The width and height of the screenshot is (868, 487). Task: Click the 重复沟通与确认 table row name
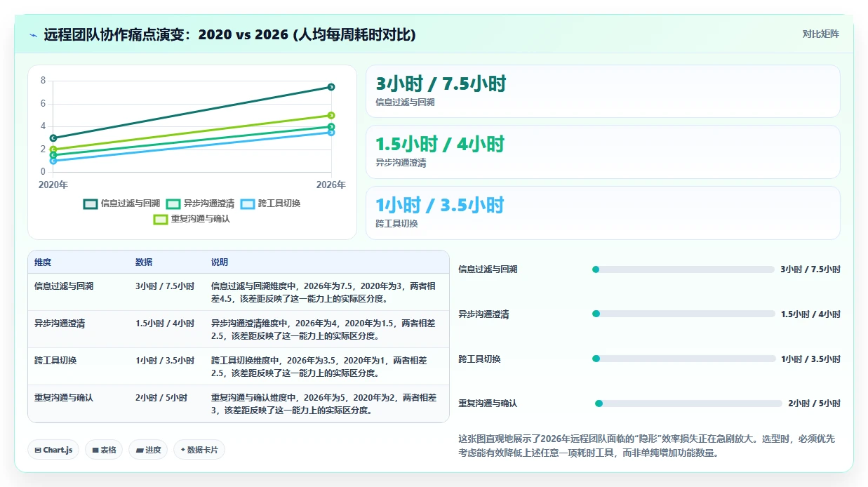(x=64, y=398)
